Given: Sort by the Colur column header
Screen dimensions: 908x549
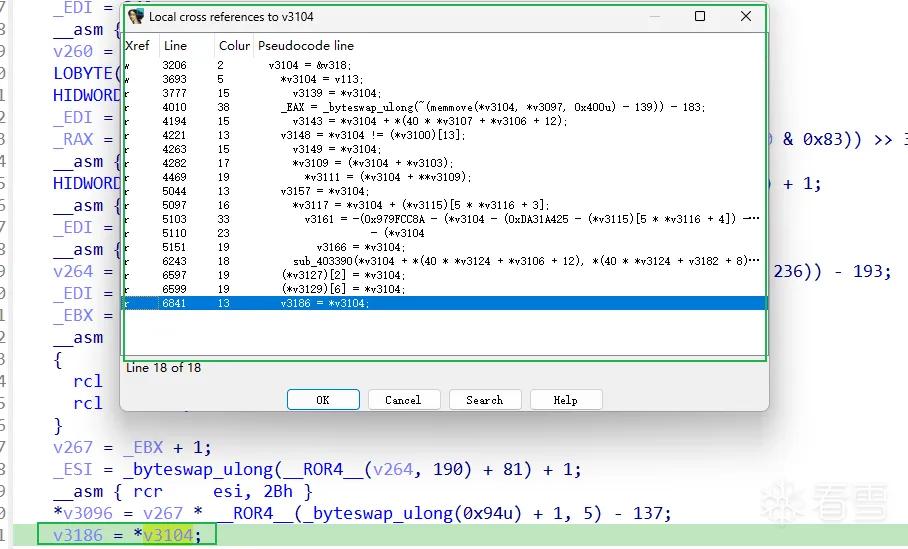Looking at the screenshot, I should tap(234, 45).
